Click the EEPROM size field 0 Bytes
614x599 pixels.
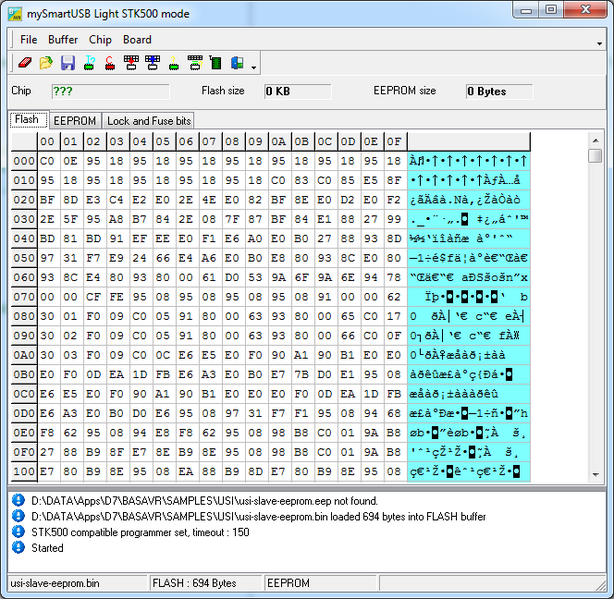tap(499, 91)
